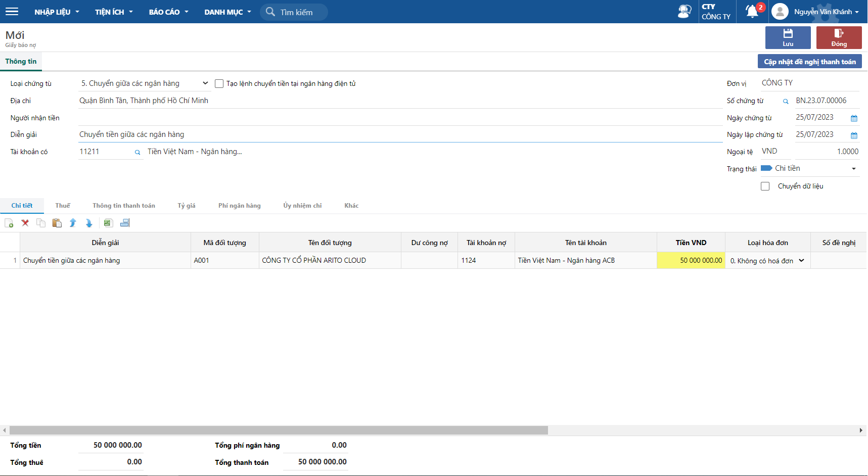Enable Tạo lệnh chuyển tiền tại ngân hàng điện tử
Screen dimensions: 868x476
click(x=219, y=84)
